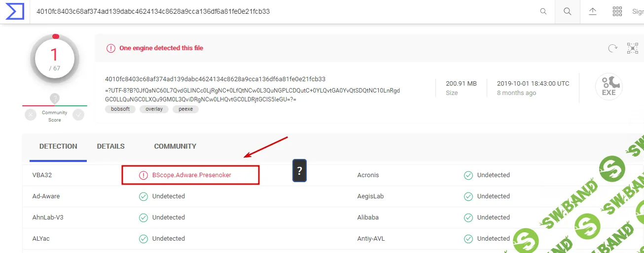Click the similar files graph icon
Viewport: 644px width, 253px height.
tap(632, 48)
